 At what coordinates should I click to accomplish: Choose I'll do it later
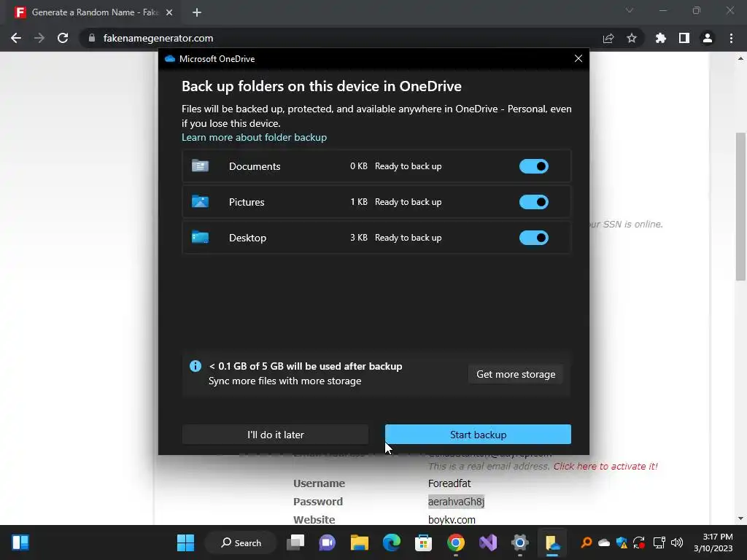pos(275,435)
